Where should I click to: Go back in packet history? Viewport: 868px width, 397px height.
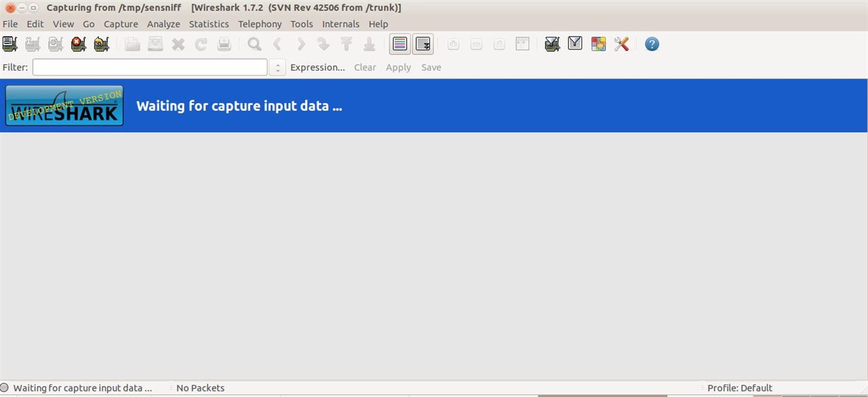277,44
